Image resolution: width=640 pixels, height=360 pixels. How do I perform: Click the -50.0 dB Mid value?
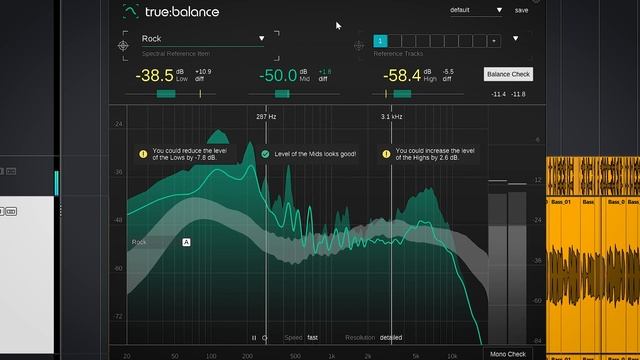pos(278,76)
